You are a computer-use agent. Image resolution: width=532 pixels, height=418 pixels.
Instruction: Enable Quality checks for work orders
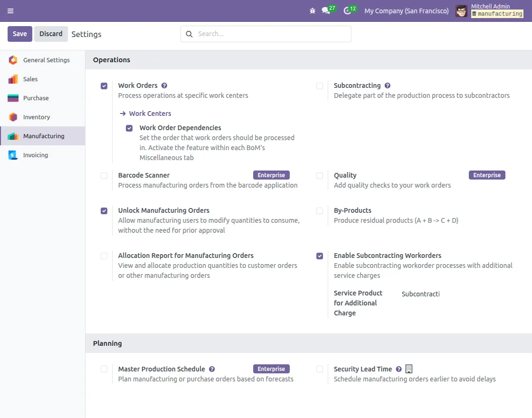(320, 176)
